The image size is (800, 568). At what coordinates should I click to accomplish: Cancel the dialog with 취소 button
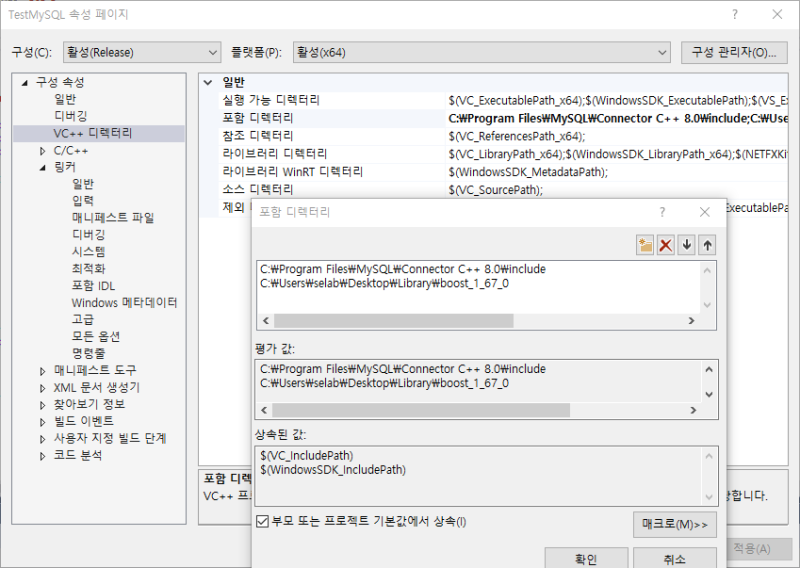pyautogui.click(x=674, y=559)
